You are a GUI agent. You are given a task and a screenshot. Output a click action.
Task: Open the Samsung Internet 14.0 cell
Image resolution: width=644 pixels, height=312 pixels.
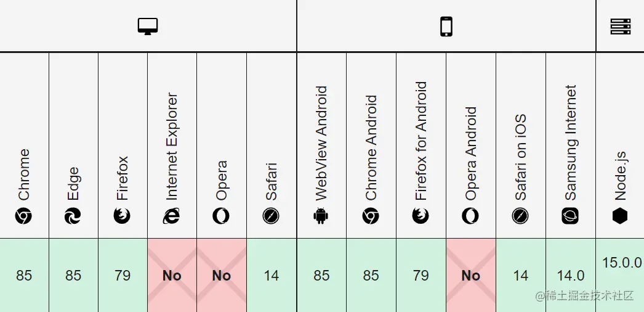tap(571, 275)
